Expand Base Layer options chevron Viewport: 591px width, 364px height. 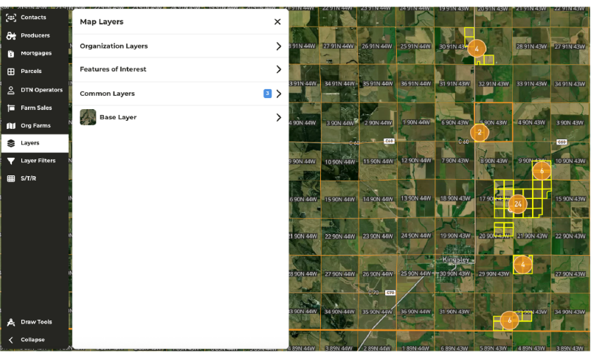coord(278,117)
